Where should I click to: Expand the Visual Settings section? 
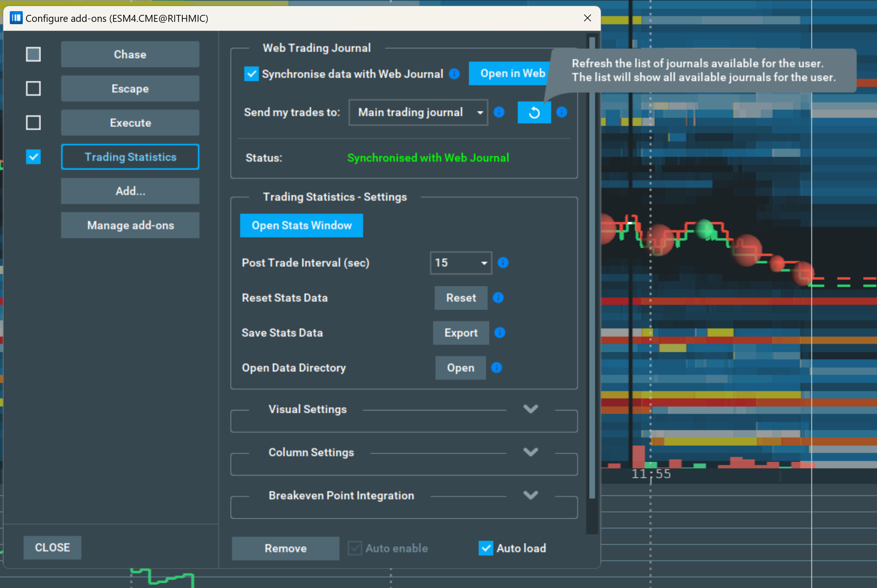(x=531, y=409)
